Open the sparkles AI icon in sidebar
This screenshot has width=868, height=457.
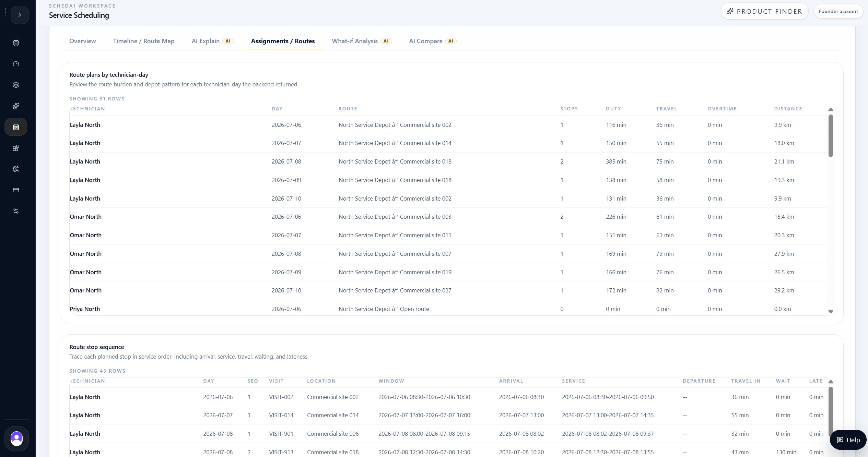(16, 106)
